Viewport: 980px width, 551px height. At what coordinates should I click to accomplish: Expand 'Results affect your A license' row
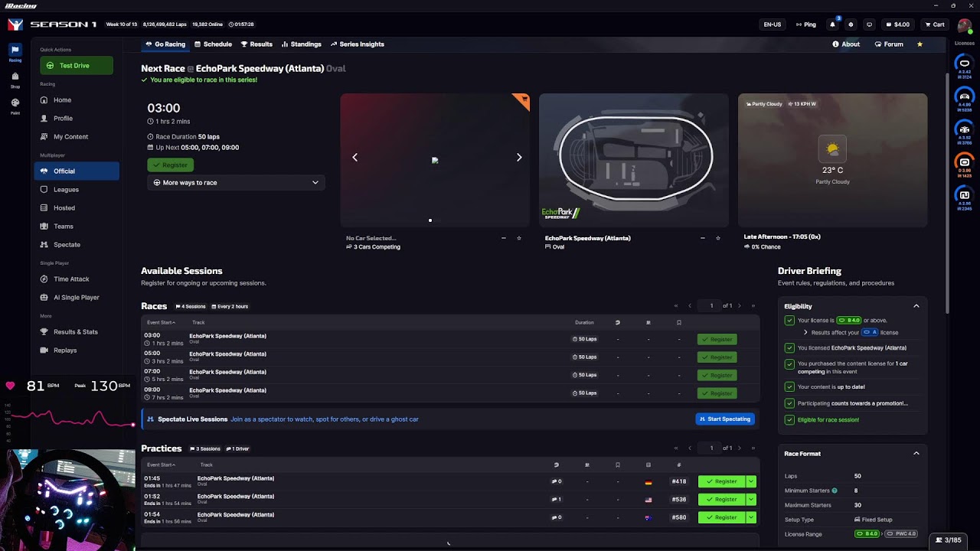pyautogui.click(x=805, y=333)
